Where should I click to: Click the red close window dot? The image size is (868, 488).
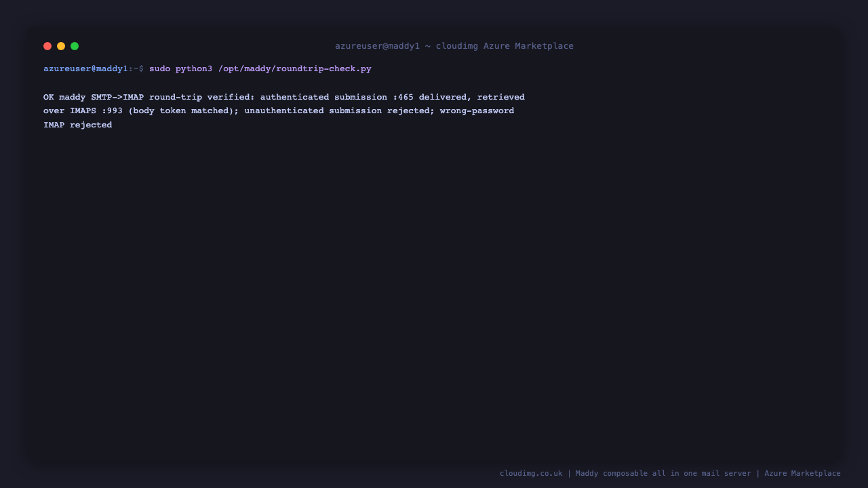pos(47,46)
